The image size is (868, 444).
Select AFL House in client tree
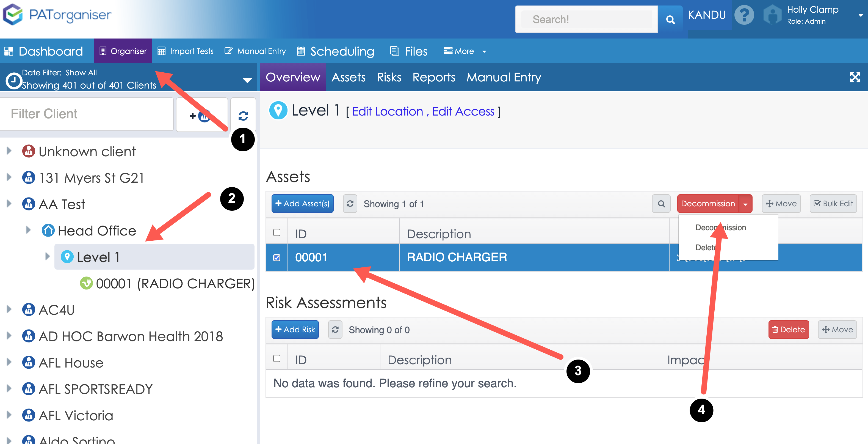click(71, 363)
